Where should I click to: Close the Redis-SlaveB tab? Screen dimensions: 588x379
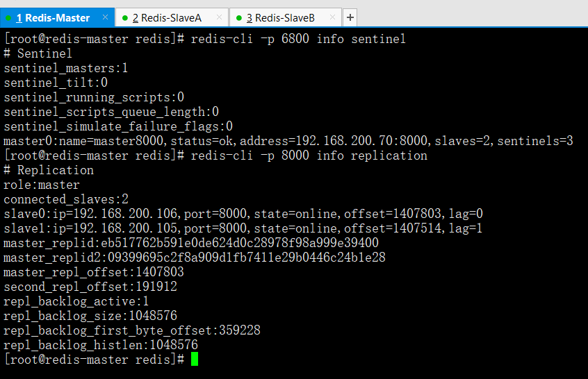coord(332,17)
